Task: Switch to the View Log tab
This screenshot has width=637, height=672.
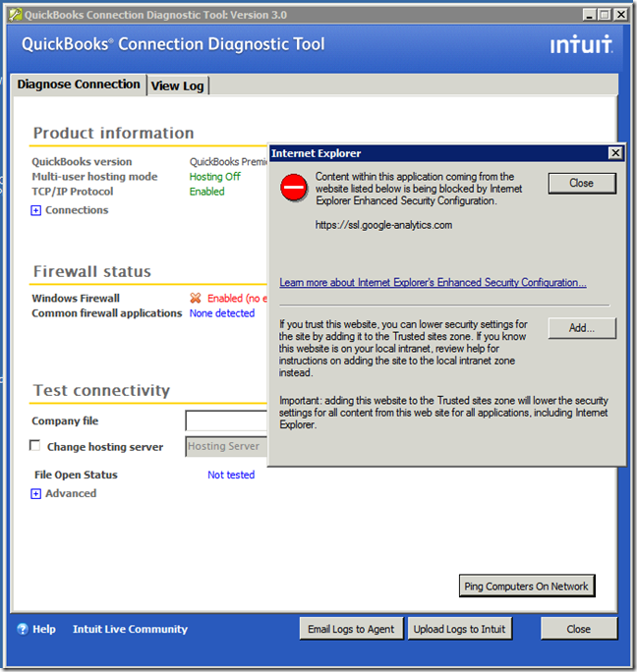Action: click(178, 85)
